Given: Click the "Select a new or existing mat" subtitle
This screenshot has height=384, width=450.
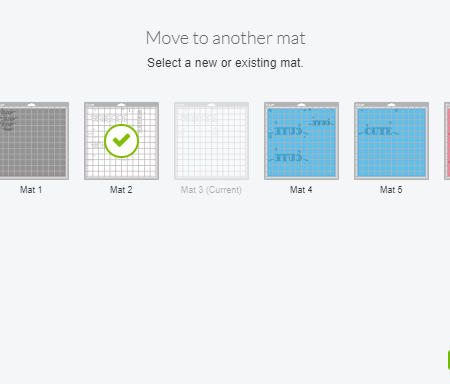Looking at the screenshot, I should click(225, 63).
